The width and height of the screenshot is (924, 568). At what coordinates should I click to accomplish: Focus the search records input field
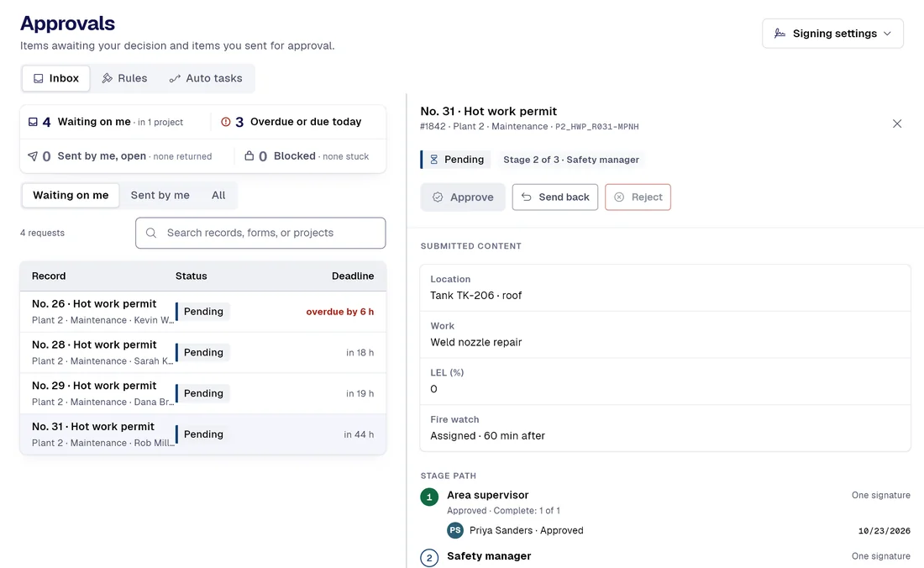click(x=260, y=233)
